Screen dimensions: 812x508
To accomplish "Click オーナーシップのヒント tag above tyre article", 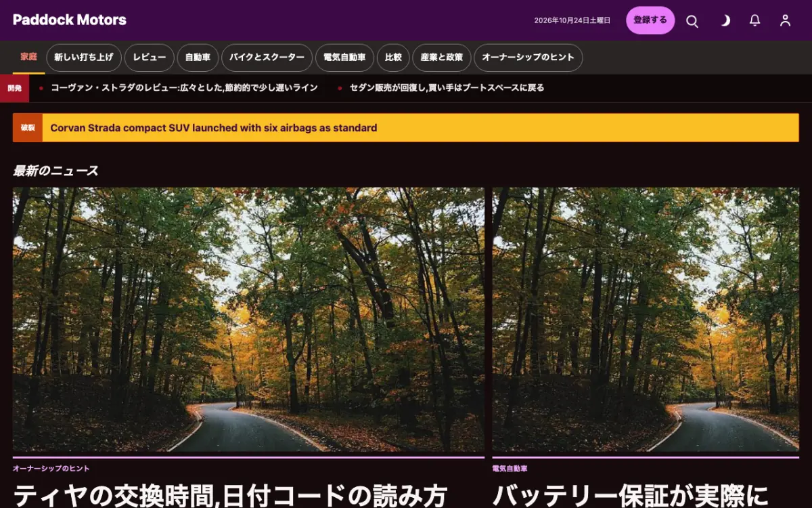I will click(51, 469).
